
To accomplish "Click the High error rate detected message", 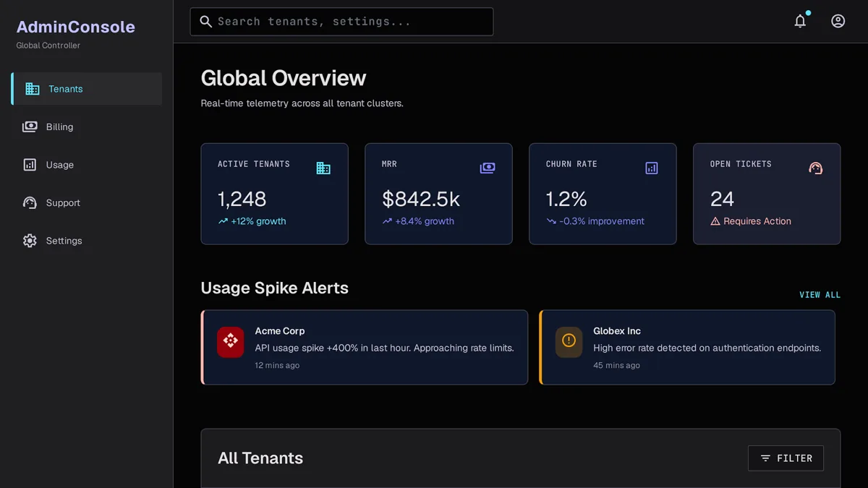I will [x=707, y=348].
